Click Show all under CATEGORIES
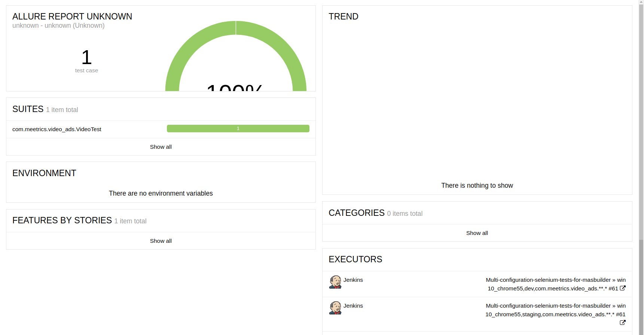Viewport: 644px width, 335px height. point(477,233)
